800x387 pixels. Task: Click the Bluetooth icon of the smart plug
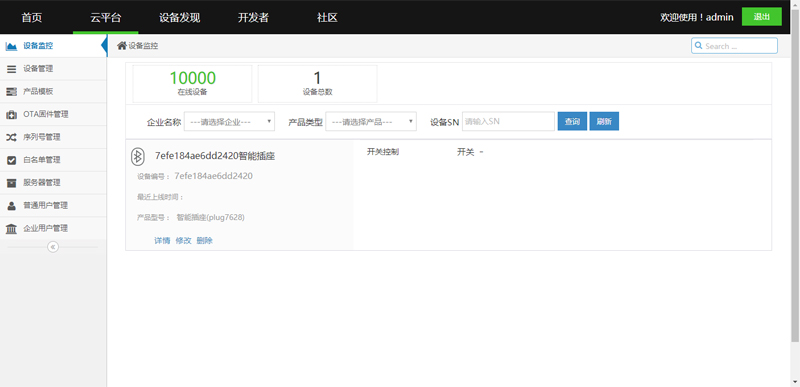coord(137,157)
